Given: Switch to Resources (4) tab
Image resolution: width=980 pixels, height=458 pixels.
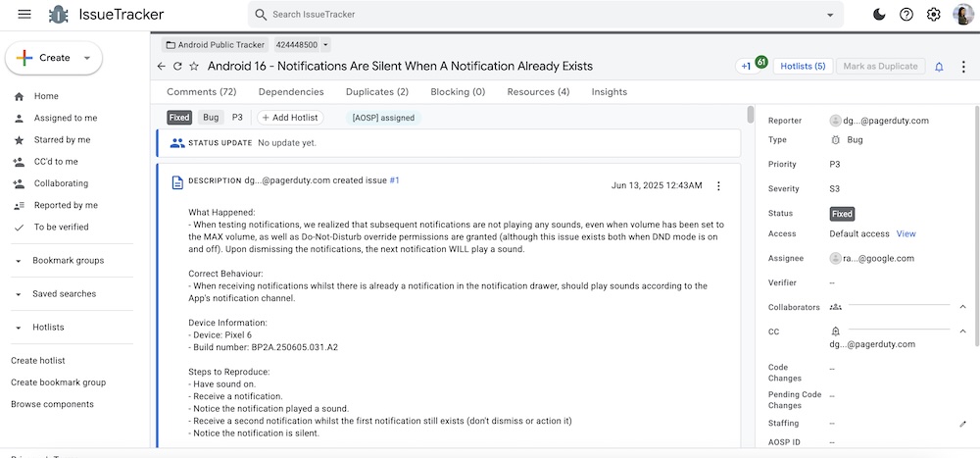Looking at the screenshot, I should (x=538, y=92).
